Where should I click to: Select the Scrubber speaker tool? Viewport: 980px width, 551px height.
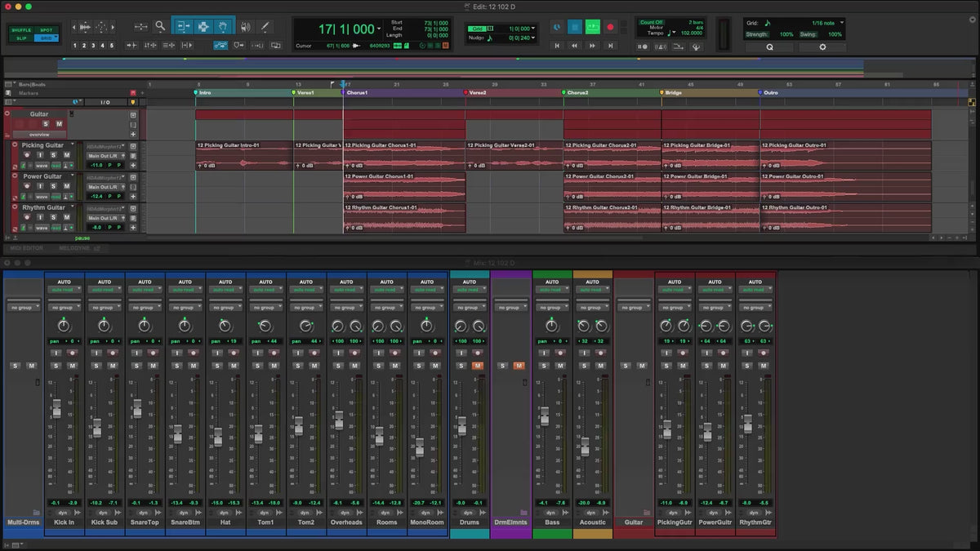(x=245, y=26)
